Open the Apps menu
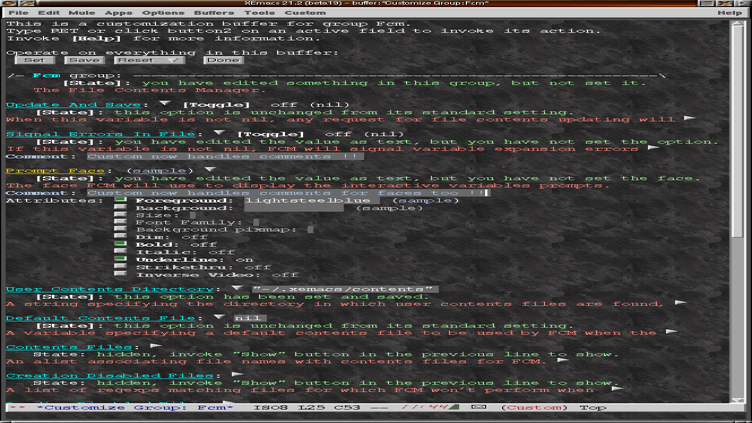Screen dimensions: 752x423 coord(118,12)
